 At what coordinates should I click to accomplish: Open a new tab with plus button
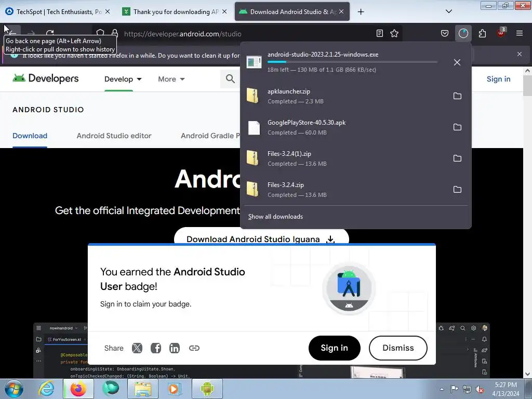coord(361,11)
